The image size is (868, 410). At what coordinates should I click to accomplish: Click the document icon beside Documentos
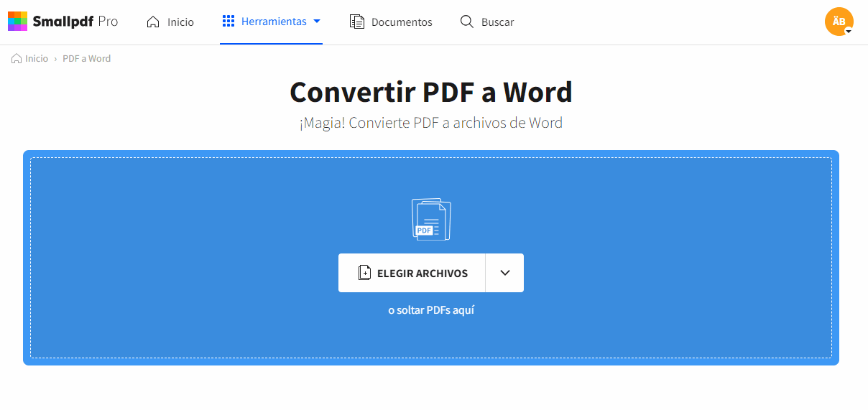356,22
